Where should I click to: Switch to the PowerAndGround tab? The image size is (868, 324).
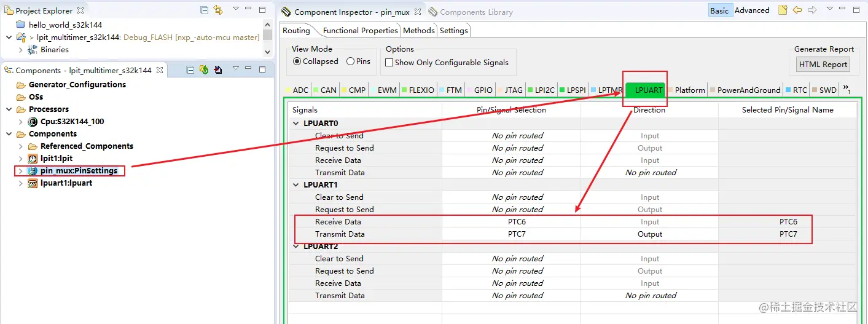(x=745, y=90)
